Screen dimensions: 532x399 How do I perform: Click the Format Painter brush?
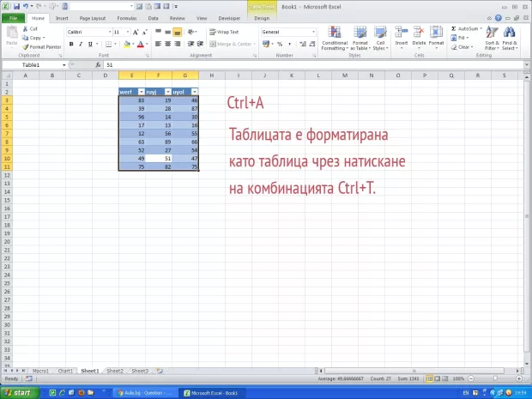click(x=25, y=47)
